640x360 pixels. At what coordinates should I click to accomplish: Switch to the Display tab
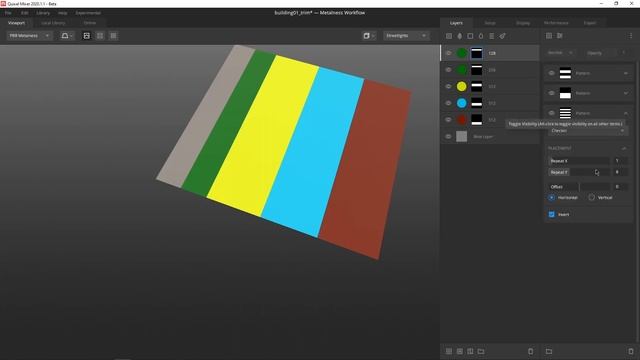click(x=523, y=23)
